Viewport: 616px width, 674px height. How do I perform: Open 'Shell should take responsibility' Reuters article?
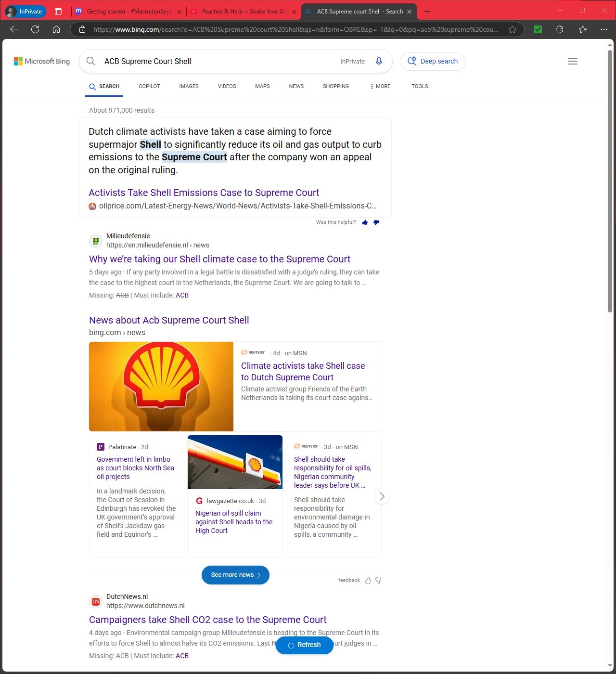click(x=333, y=472)
